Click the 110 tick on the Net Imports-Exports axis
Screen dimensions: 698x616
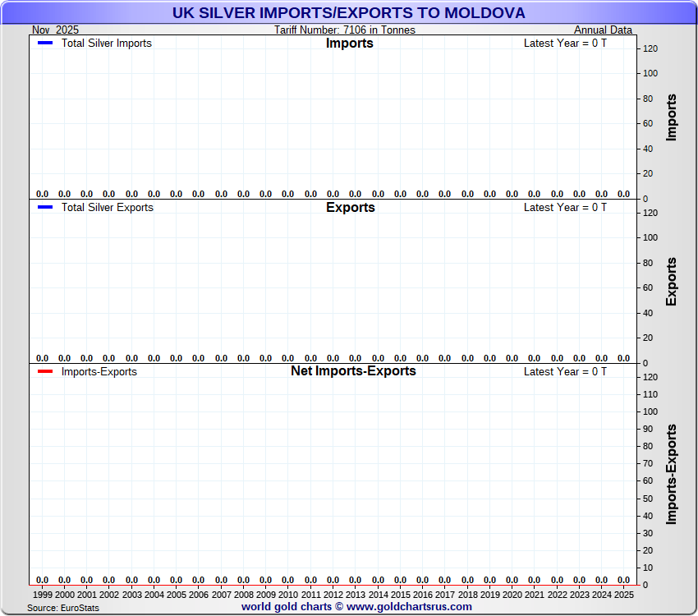(x=650, y=394)
